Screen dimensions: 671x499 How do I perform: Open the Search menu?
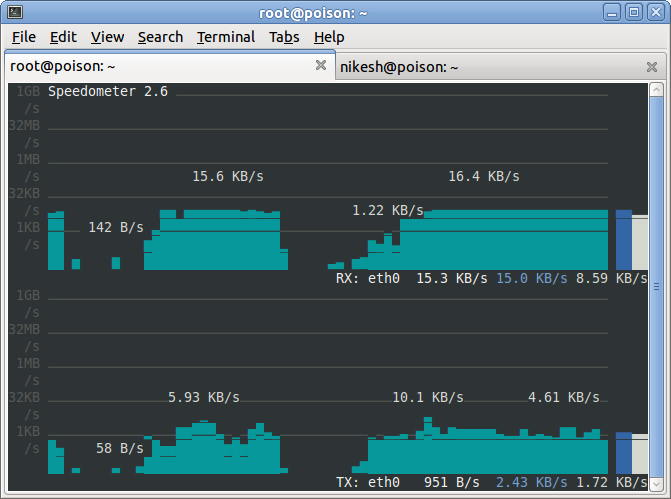(160, 37)
